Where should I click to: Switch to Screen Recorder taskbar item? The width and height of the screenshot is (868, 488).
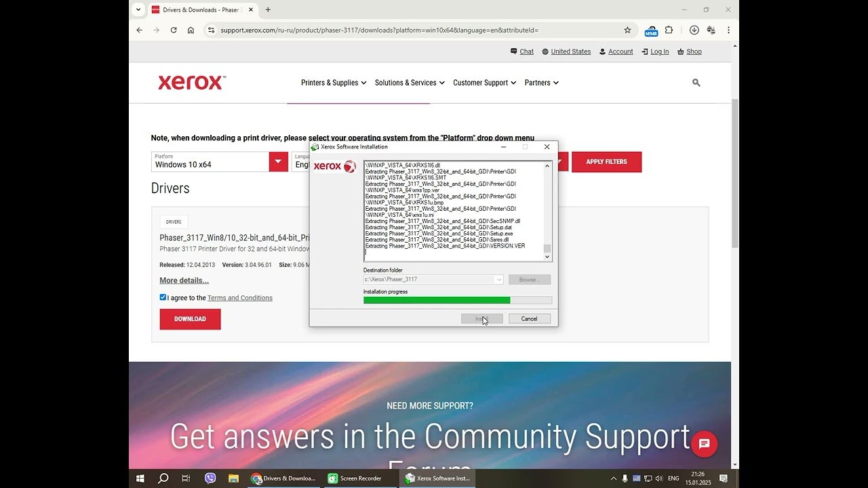coord(355,479)
